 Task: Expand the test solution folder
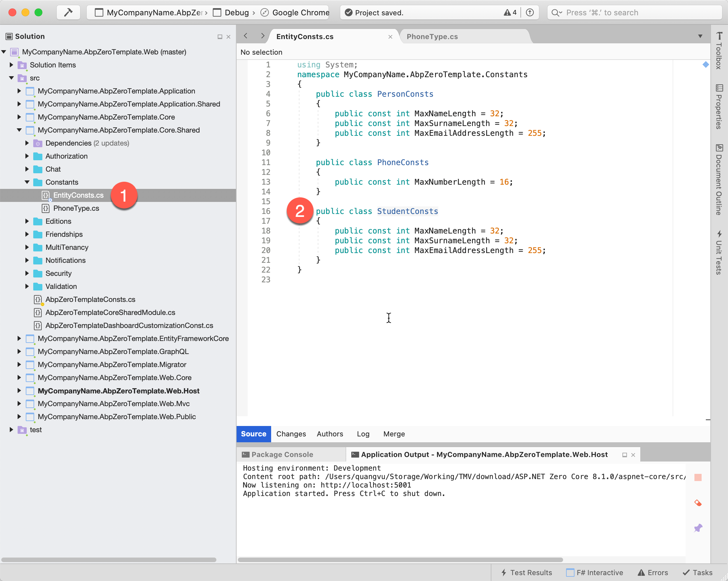click(11, 430)
